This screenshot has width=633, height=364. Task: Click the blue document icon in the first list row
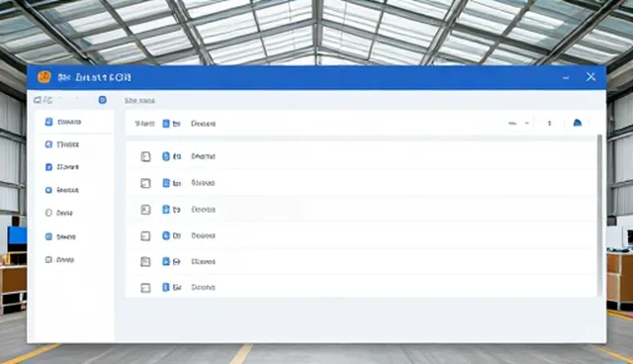tap(166, 156)
